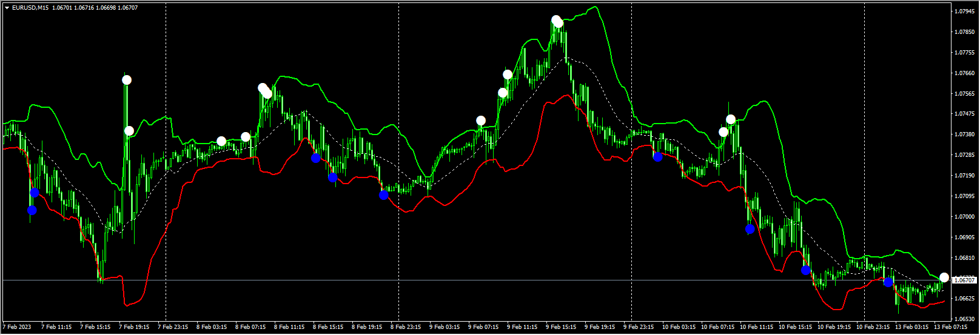Click time label 13 Feb 03:15
980x335 pixels.
coord(911,327)
